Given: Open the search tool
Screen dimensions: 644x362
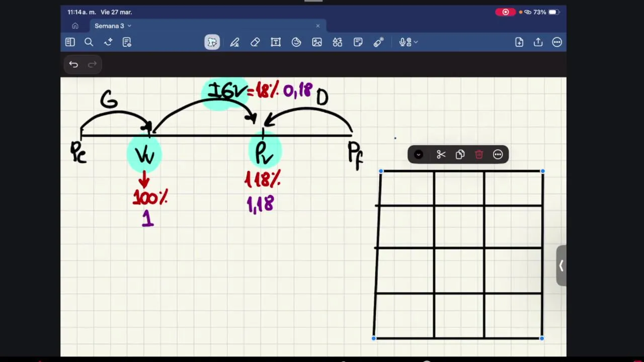Looking at the screenshot, I should point(89,42).
